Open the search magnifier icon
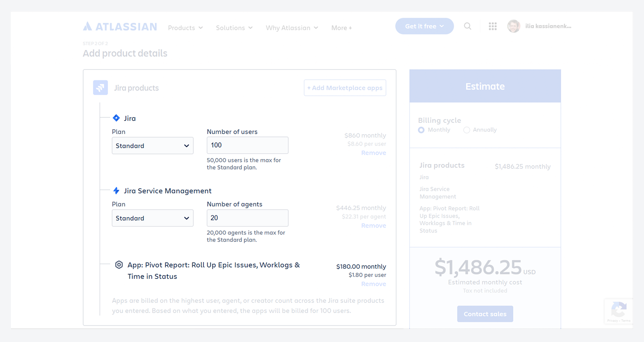The height and width of the screenshot is (342, 644). (x=467, y=26)
